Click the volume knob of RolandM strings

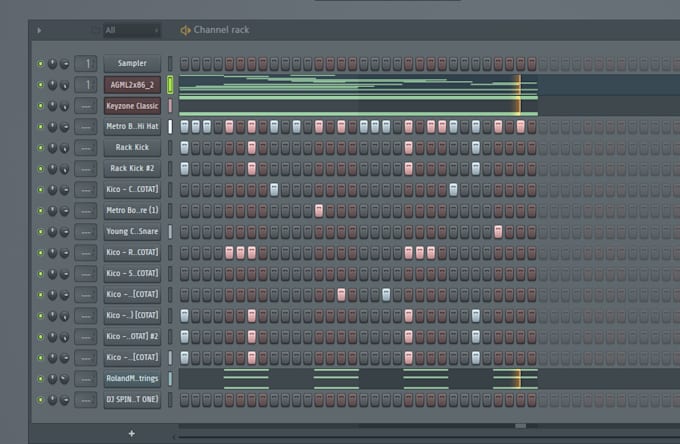coord(64,379)
